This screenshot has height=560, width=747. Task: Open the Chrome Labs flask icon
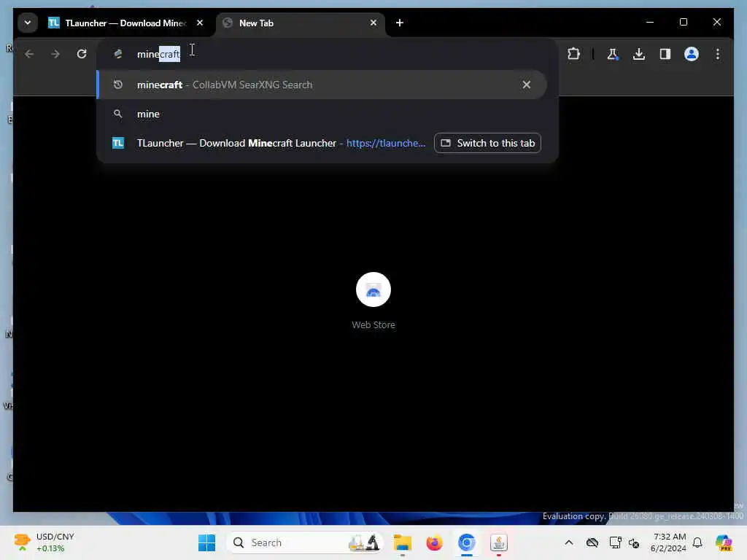pos(613,54)
